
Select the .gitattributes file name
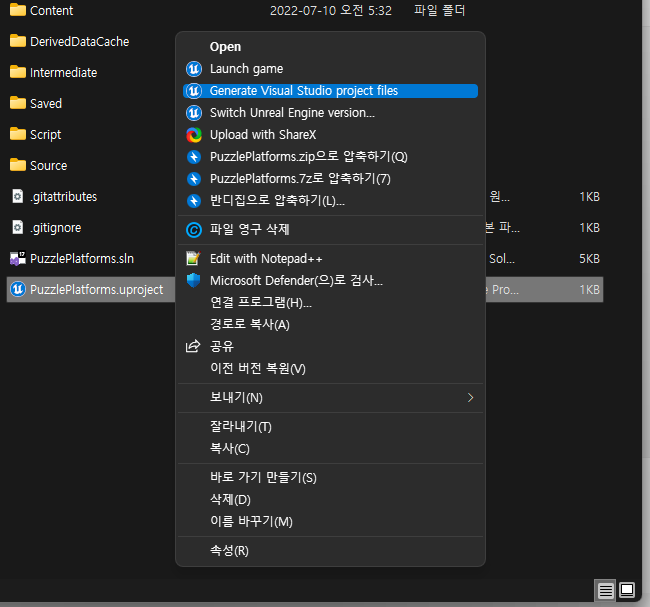(63, 197)
